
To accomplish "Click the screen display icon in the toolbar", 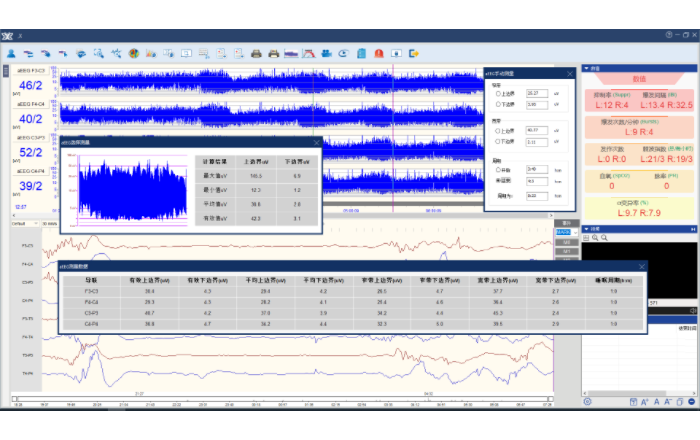I will [186, 54].
